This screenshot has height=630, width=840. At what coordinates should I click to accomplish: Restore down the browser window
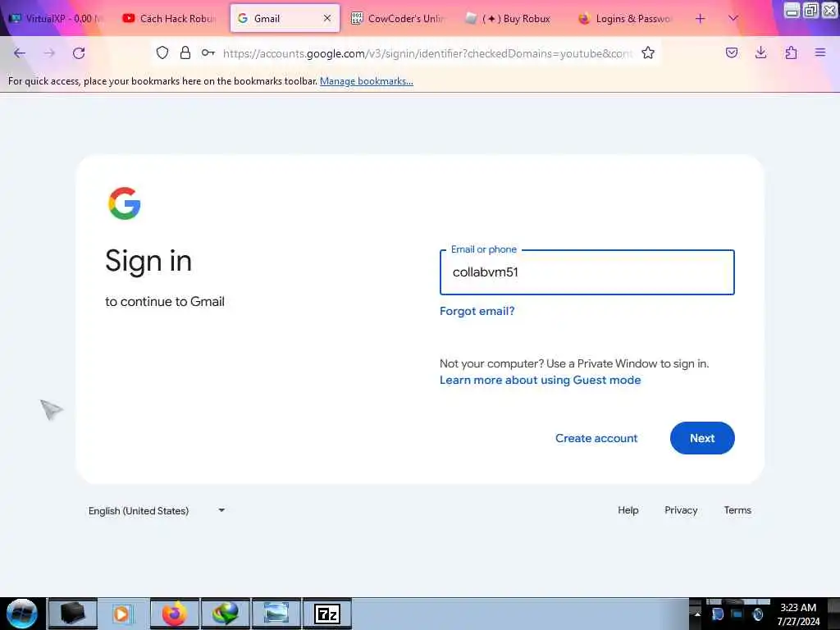coord(810,10)
